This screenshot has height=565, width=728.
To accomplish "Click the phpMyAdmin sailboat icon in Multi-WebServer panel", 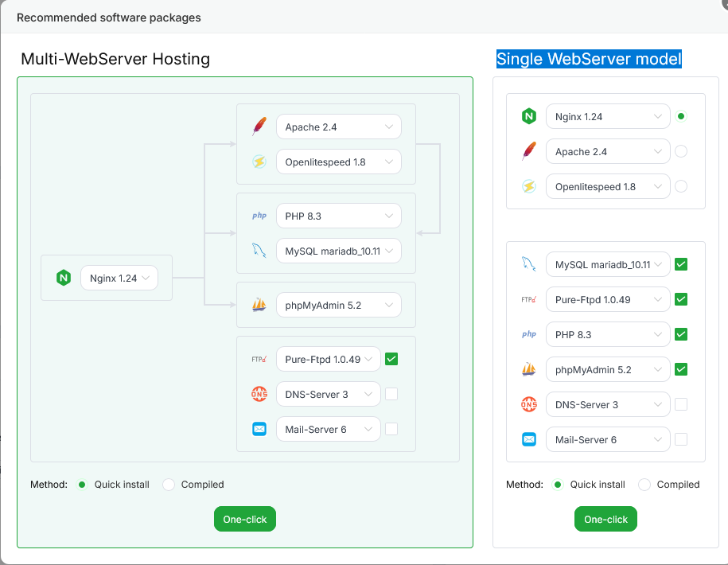I will click(x=259, y=305).
